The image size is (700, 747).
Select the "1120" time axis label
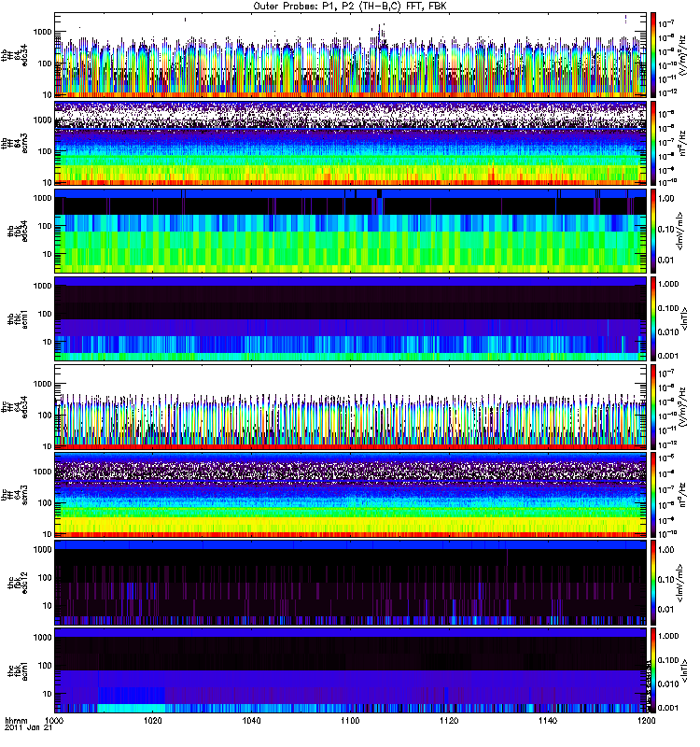(x=449, y=720)
